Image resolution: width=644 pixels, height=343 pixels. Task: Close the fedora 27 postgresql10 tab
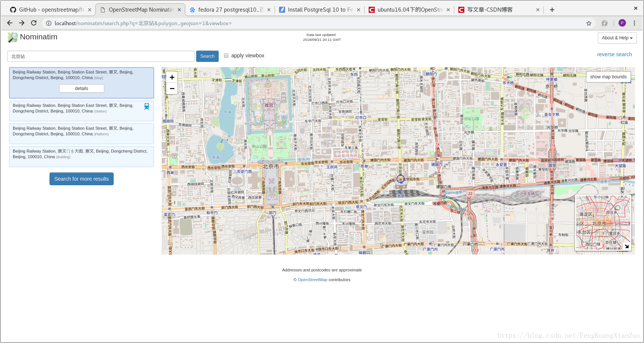(269, 10)
